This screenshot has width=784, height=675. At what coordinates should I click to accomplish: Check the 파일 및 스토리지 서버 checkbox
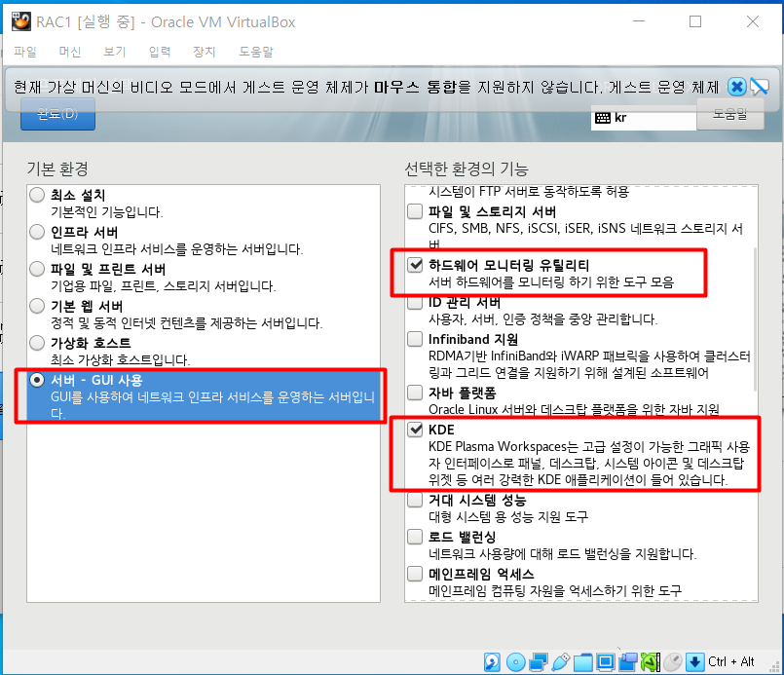click(x=415, y=211)
